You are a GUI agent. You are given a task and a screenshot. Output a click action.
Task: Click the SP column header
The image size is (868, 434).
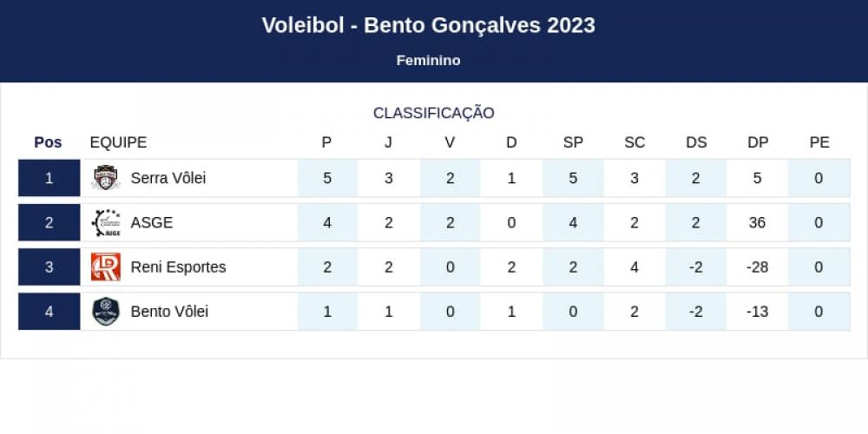[x=573, y=142]
